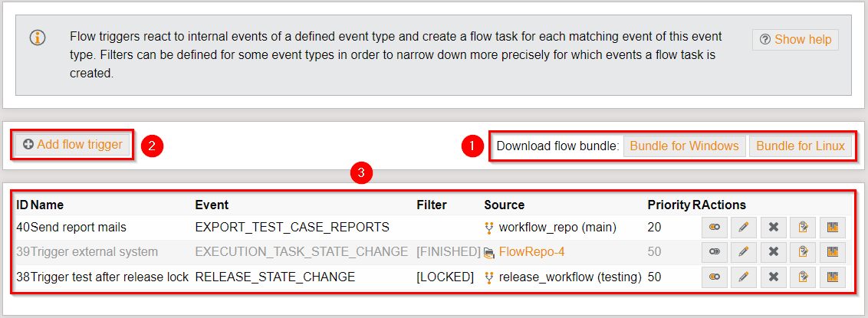
Task: Download the Bundle for Windows
Action: (684, 146)
